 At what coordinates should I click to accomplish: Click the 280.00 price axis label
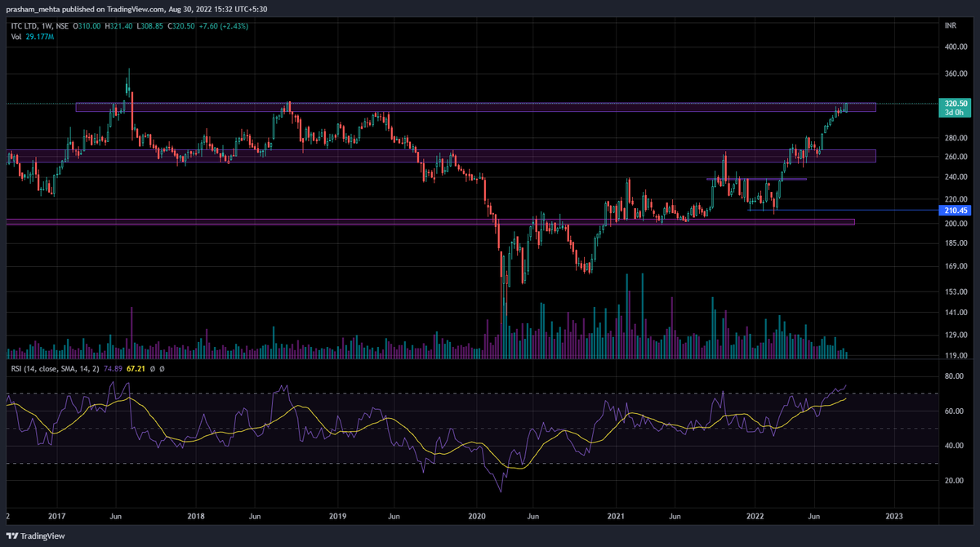pos(955,137)
